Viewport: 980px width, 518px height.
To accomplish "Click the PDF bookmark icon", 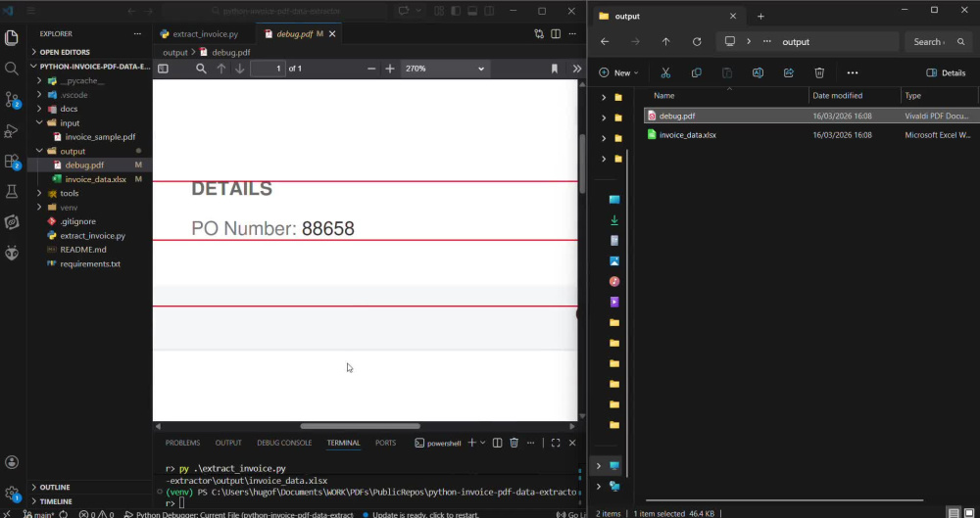I will pos(555,69).
